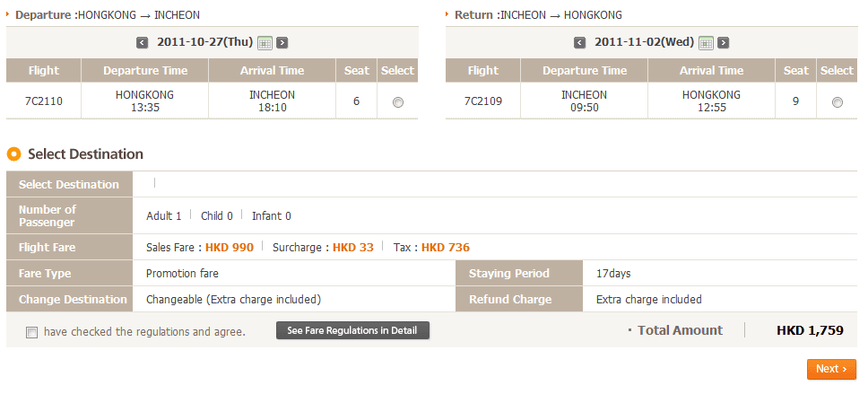Screen dimensions: 868x403
Task: Click flight number 7C2110
Action: point(43,101)
